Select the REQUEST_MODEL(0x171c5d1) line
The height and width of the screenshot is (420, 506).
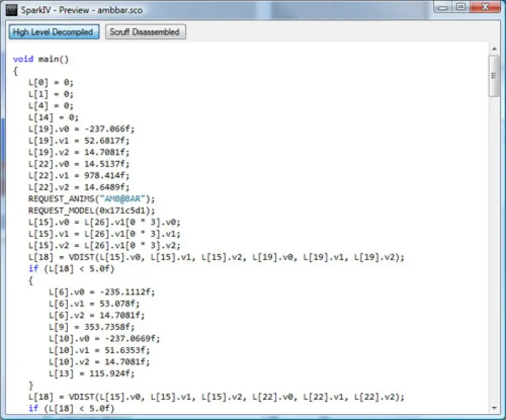point(94,210)
